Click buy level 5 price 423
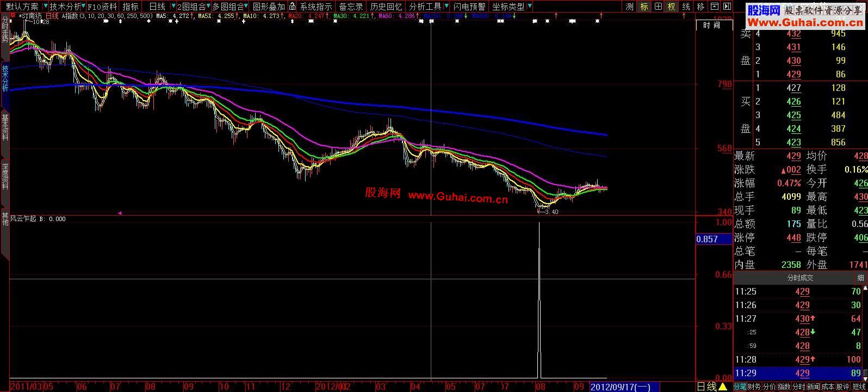868x392 pixels. point(793,142)
